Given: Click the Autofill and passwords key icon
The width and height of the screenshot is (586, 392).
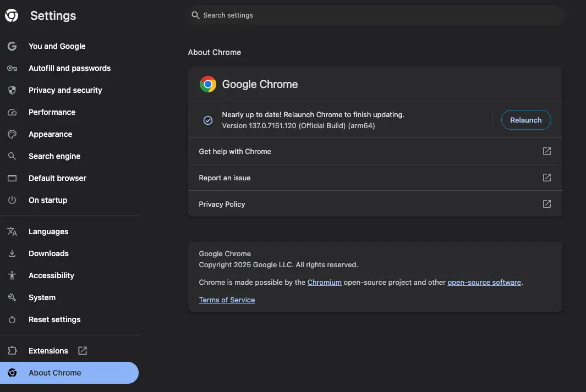Looking at the screenshot, I should tap(12, 68).
